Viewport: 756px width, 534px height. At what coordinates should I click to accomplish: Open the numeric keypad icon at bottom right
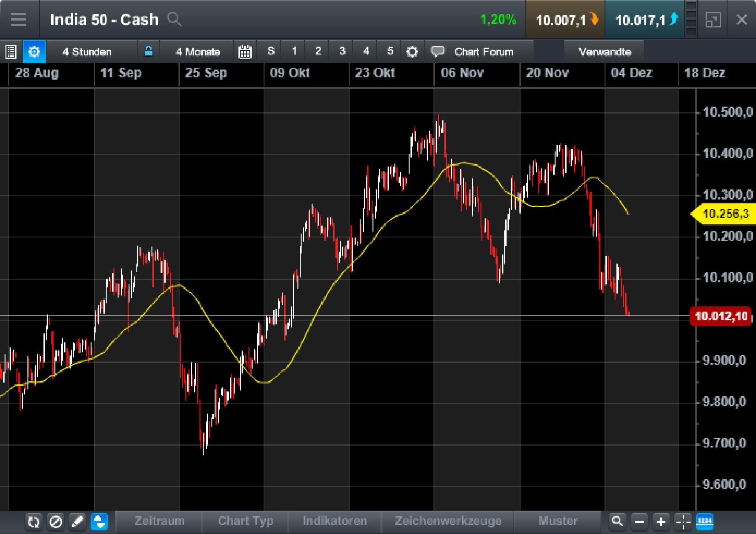[x=705, y=521]
